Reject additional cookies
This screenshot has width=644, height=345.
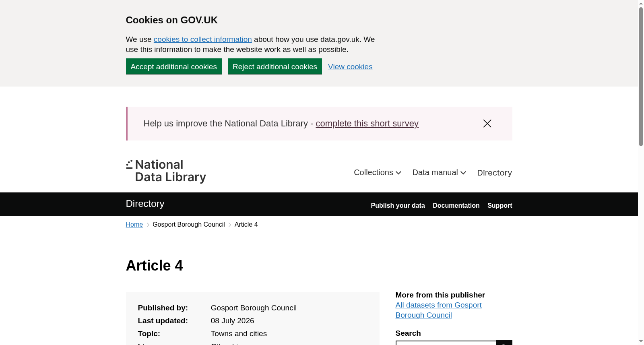275,66
